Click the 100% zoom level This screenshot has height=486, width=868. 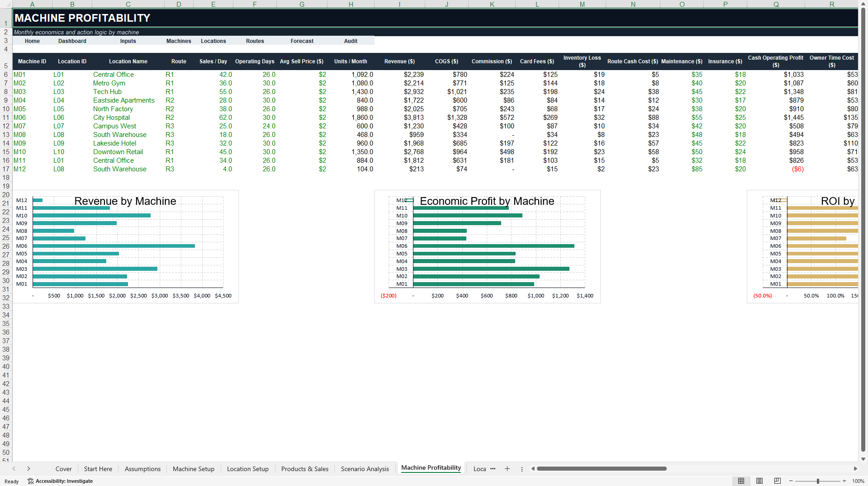(x=858, y=481)
